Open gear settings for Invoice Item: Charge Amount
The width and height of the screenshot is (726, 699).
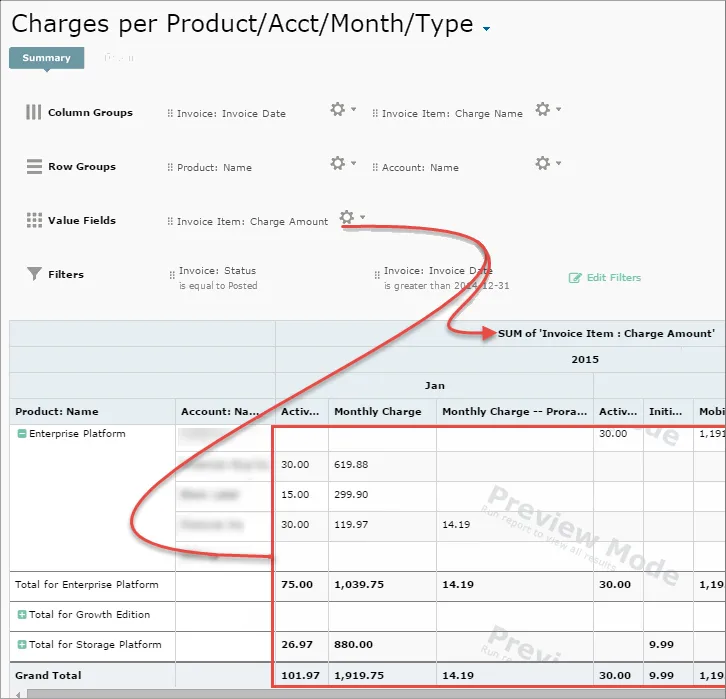tap(347, 217)
